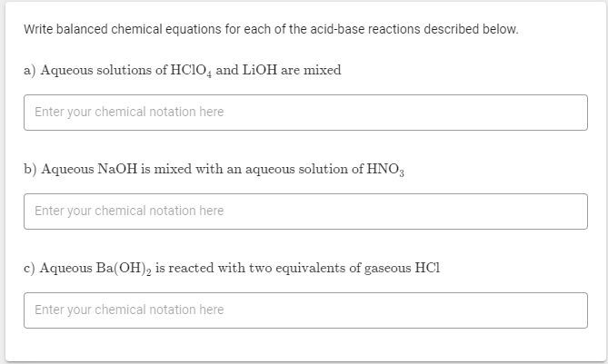Image resolution: width=608 pixels, height=364 pixels.
Task: Click "Aqueous solutions" at start of question a
Action: pyautogui.click(x=96, y=71)
